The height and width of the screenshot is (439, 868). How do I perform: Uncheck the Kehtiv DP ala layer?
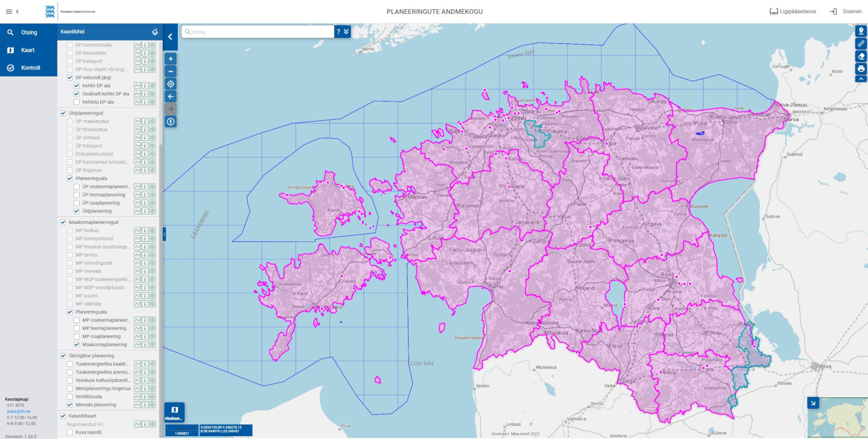tap(77, 86)
